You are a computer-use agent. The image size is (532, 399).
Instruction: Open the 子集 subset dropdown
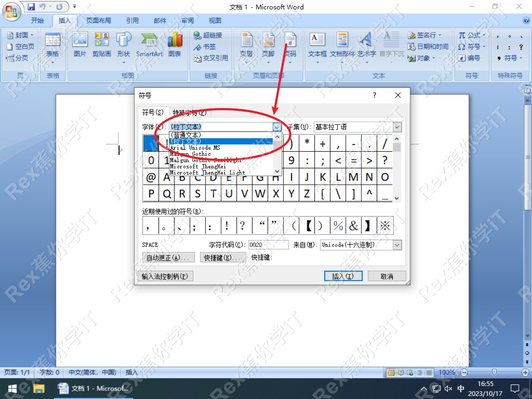pos(397,127)
